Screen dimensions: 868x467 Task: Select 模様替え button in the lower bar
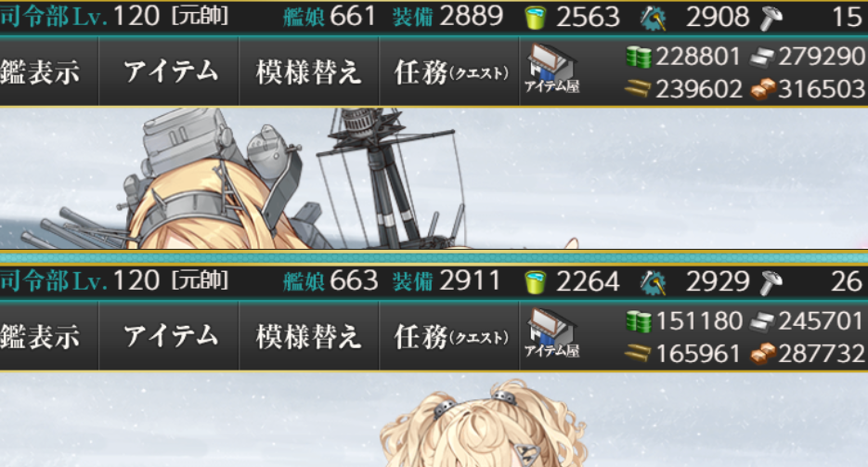tap(309, 337)
